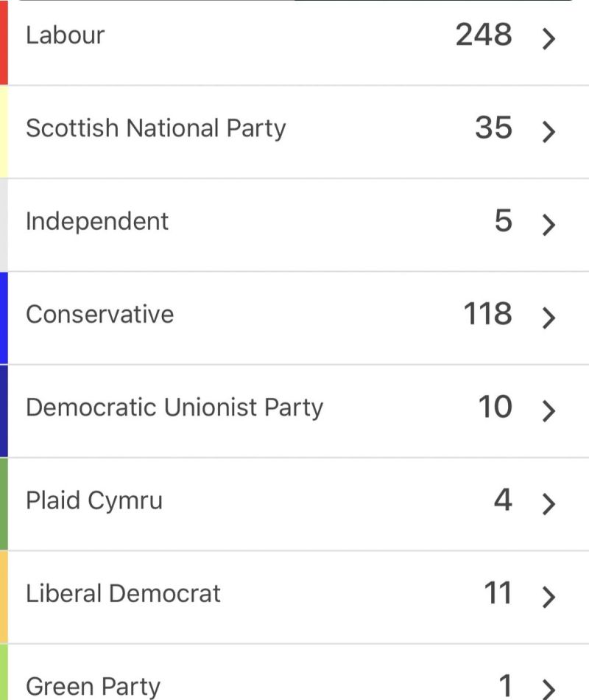Tap the Liberal Democrat row chevron
Image resolution: width=589 pixels, height=700 pixels.
pos(549,598)
